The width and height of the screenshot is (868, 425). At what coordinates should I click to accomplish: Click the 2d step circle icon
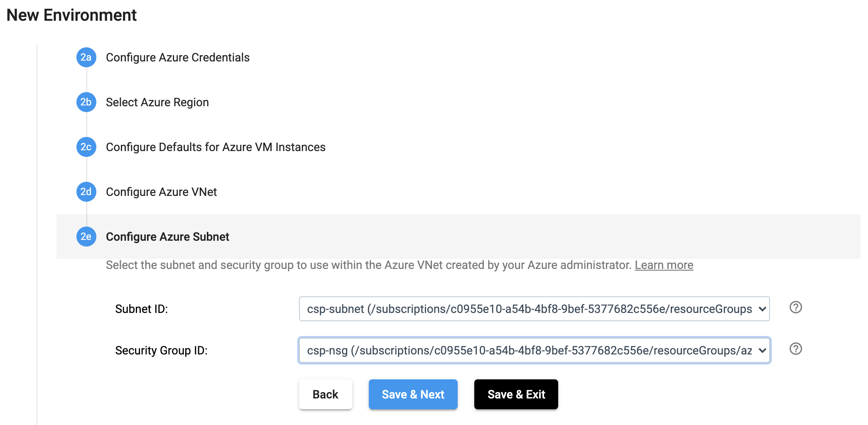click(86, 192)
